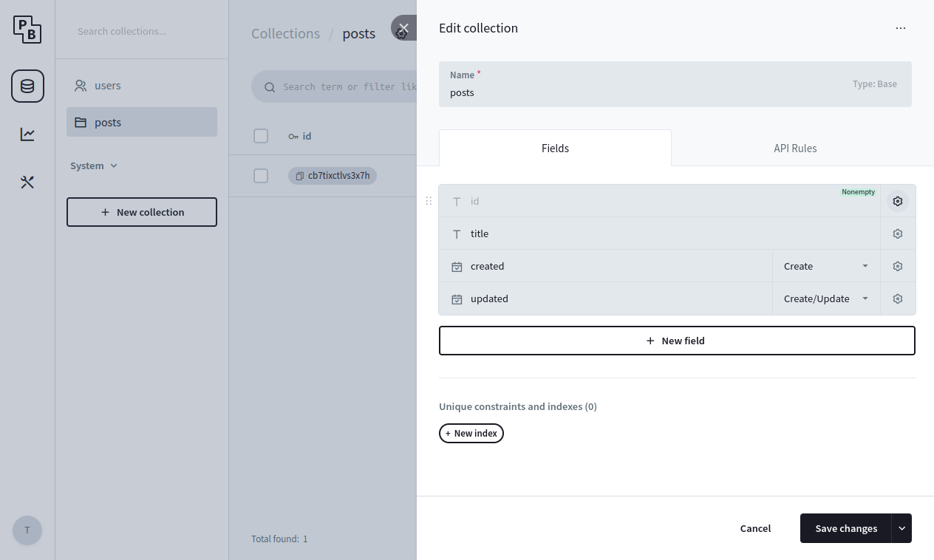Collapse the System collections group
The height and width of the screenshot is (560, 934).
[x=93, y=165]
